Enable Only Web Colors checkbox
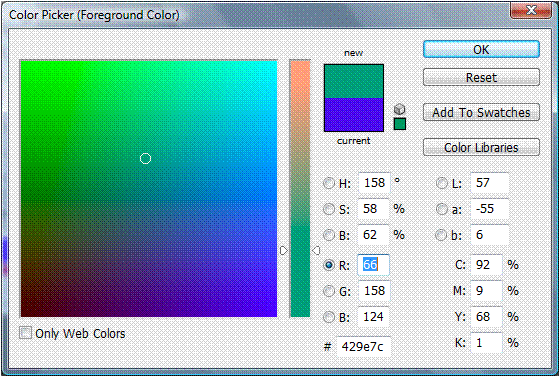Viewport: 560px width, 377px height. coord(25,333)
